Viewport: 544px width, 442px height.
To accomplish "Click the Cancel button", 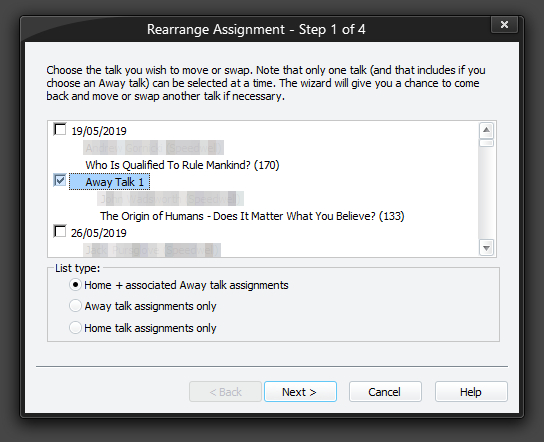I will point(385,392).
